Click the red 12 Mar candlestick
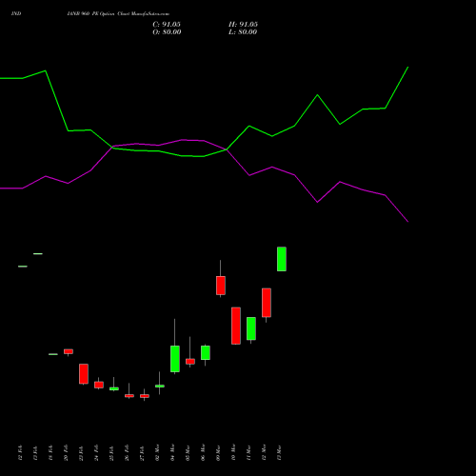This screenshot has height=476, width=476. (x=267, y=303)
